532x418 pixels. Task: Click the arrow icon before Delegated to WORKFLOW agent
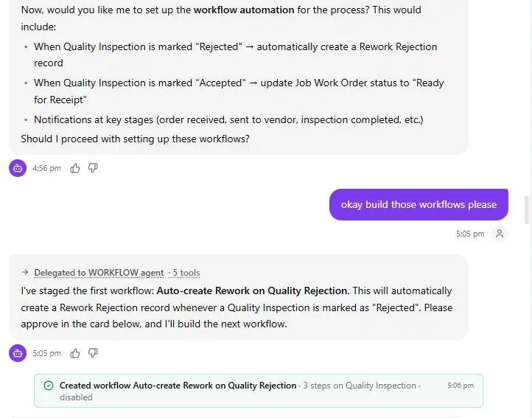(25, 272)
